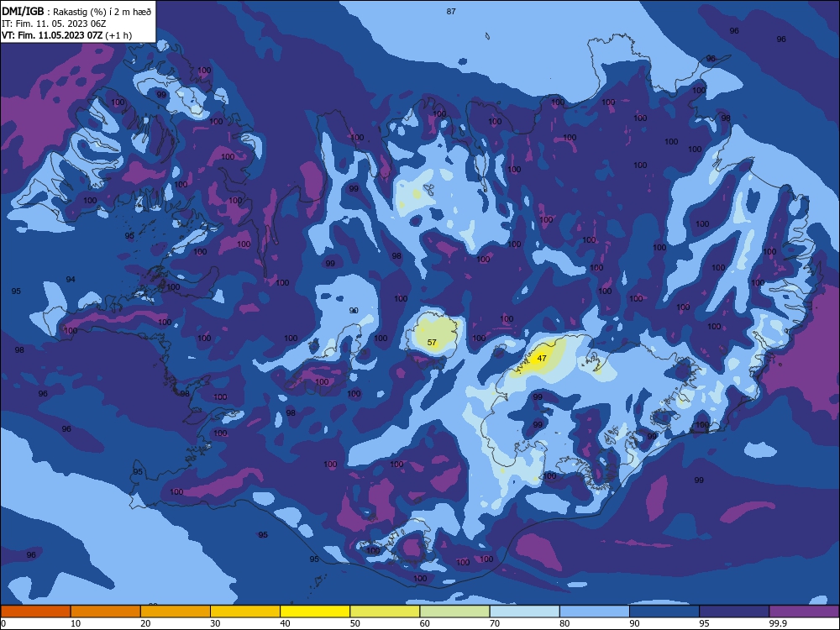Click the "DMI/IGB : Rakastig (%) í 2 m hæð" title
Viewport: 840px width, 630px height.
pos(76,12)
